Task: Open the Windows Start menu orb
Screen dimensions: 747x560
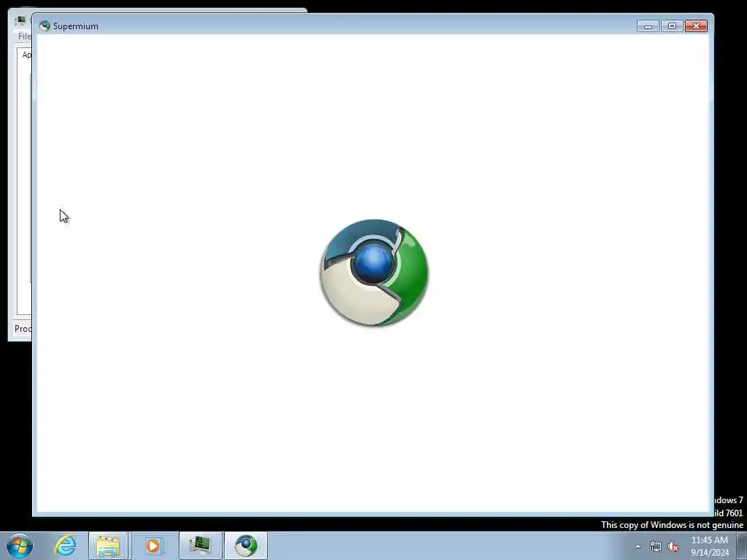Action: click(x=20, y=545)
